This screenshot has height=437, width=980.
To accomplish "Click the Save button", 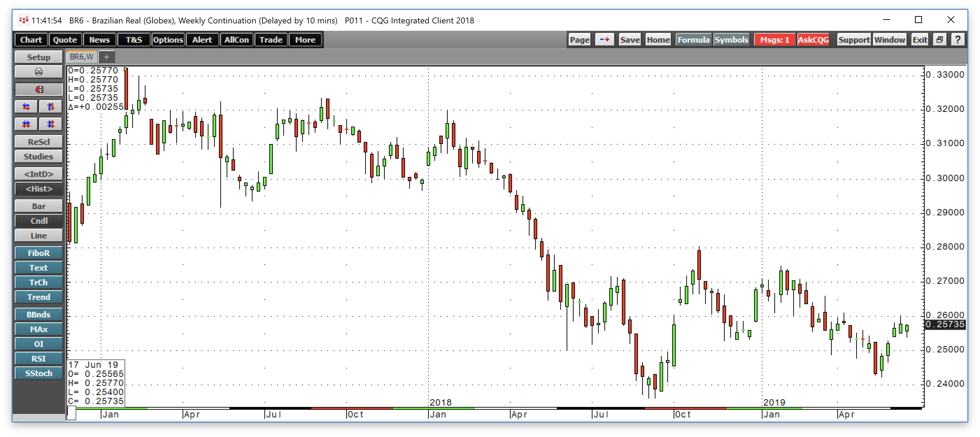I will pyautogui.click(x=630, y=40).
